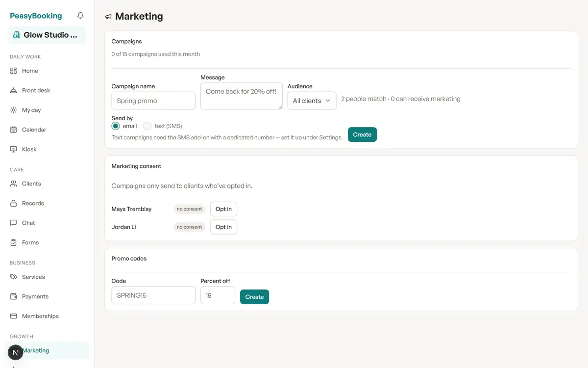Click the Maya Tremblay name
Viewport: 588px width, 368px height.
coord(131,209)
